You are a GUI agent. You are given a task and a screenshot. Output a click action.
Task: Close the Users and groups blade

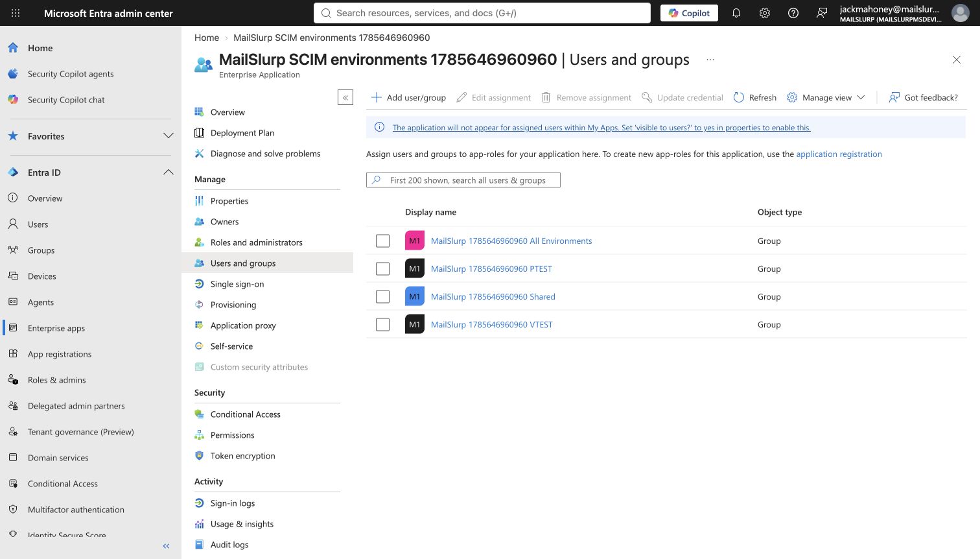coord(957,60)
